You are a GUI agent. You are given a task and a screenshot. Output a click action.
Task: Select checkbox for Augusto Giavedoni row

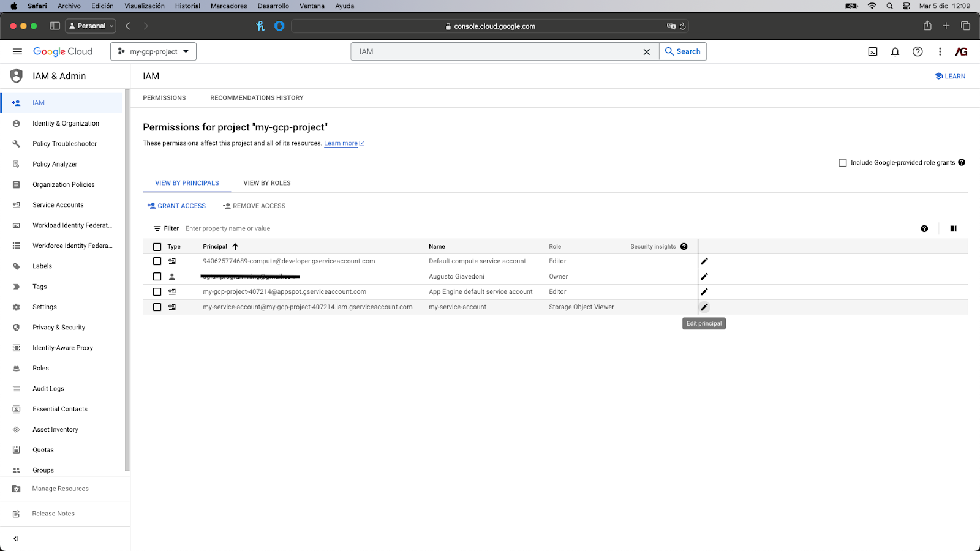(x=157, y=277)
